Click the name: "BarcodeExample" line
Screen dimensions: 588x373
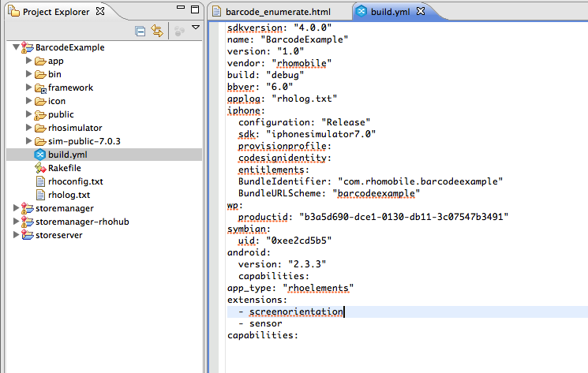(x=287, y=39)
